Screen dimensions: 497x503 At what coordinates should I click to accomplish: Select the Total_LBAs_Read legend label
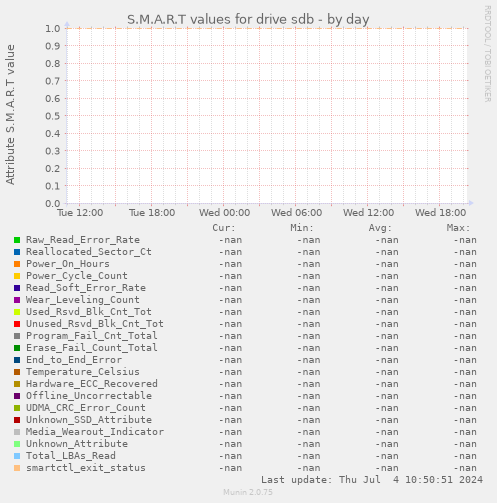71,456
